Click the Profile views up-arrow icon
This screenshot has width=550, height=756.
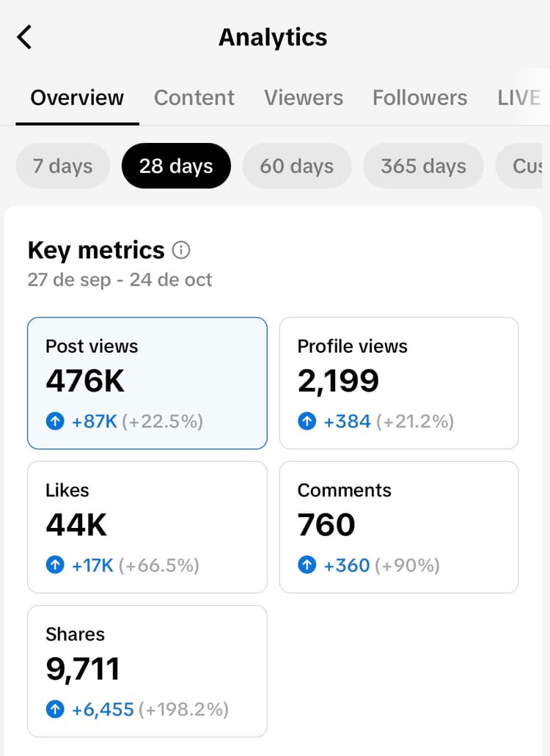coord(307,422)
